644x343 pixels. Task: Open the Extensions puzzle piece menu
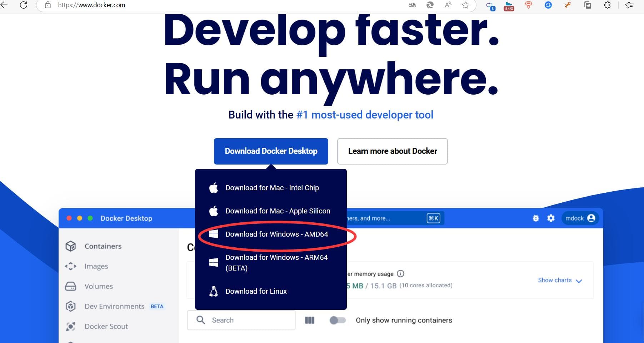point(607,5)
